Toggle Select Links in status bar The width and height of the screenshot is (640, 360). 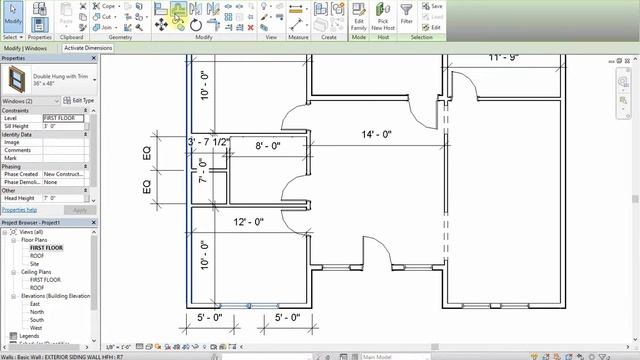pyautogui.click(x=535, y=357)
